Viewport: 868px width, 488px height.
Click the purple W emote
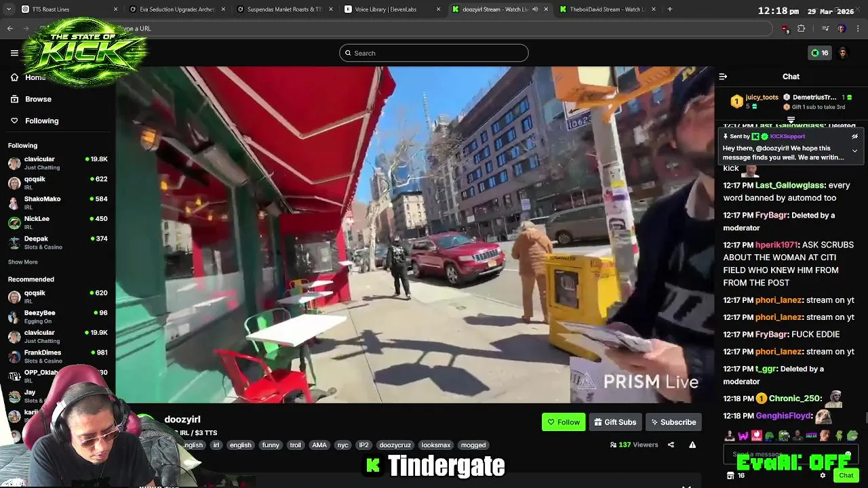(743, 436)
